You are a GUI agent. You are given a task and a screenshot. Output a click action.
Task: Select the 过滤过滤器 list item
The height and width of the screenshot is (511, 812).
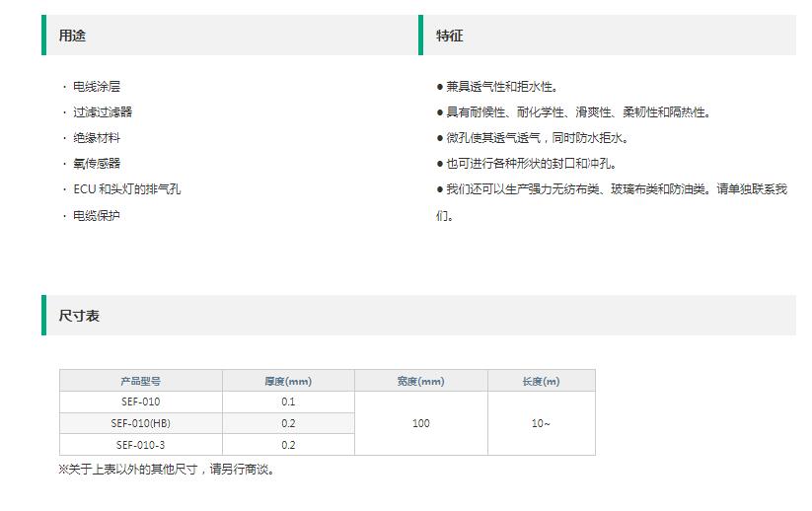[x=103, y=112]
